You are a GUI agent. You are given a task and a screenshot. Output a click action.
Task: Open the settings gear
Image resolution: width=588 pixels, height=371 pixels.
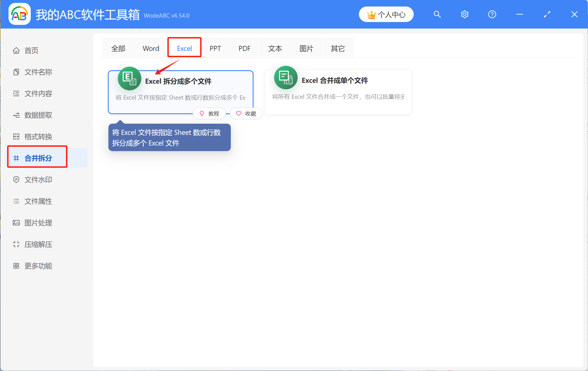(464, 14)
